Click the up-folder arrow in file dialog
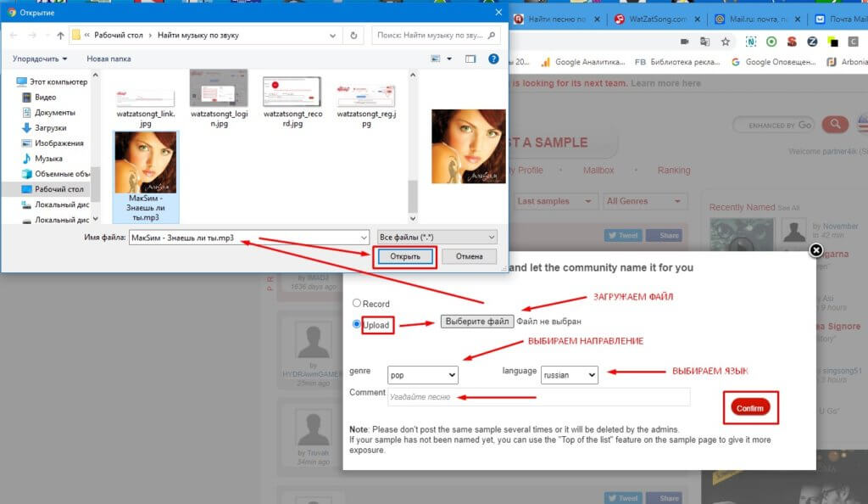Viewport: 868px width, 504px height. (x=60, y=36)
